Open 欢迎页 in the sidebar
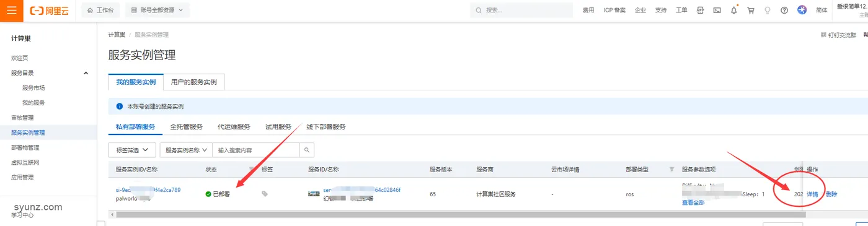This screenshot has height=226, width=868. tap(20, 58)
